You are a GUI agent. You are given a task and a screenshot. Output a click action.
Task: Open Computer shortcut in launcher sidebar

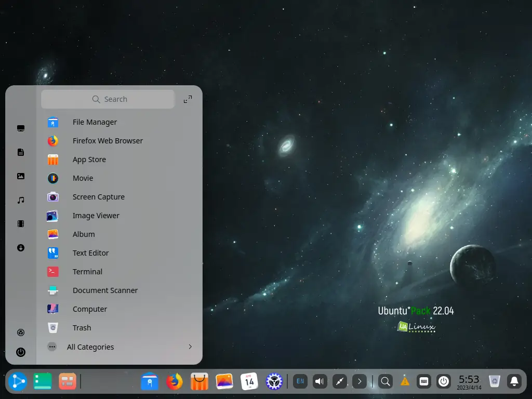(x=21, y=128)
